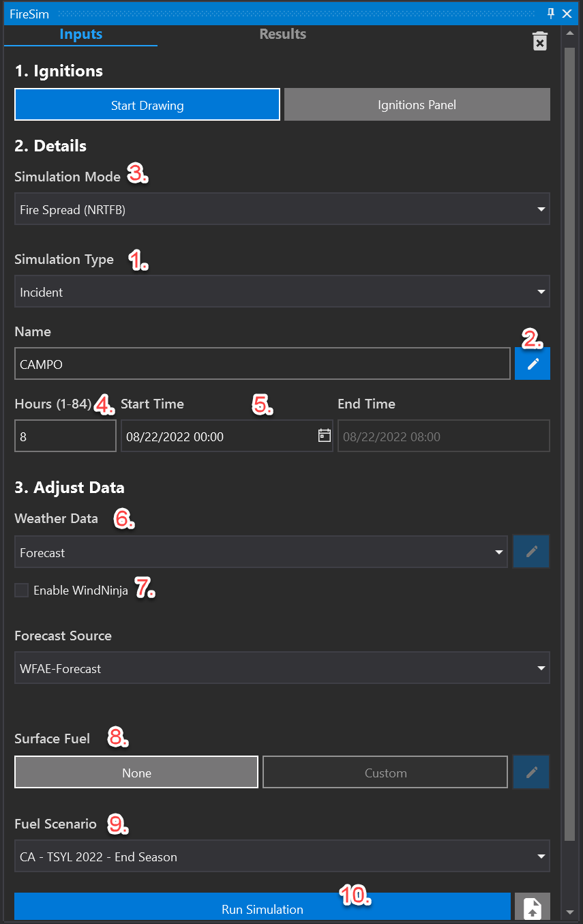Screen dimensions: 583x924
Task: Expand the Fuel Scenario dropdown
Action: 282,856
